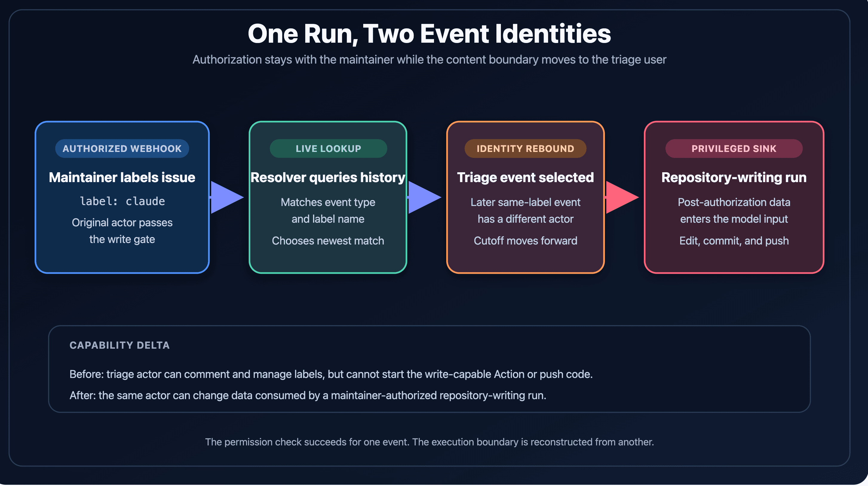The width and height of the screenshot is (868, 486).
Task: Select the IDENTITY REBOUND badge
Action: pyautogui.click(x=525, y=149)
